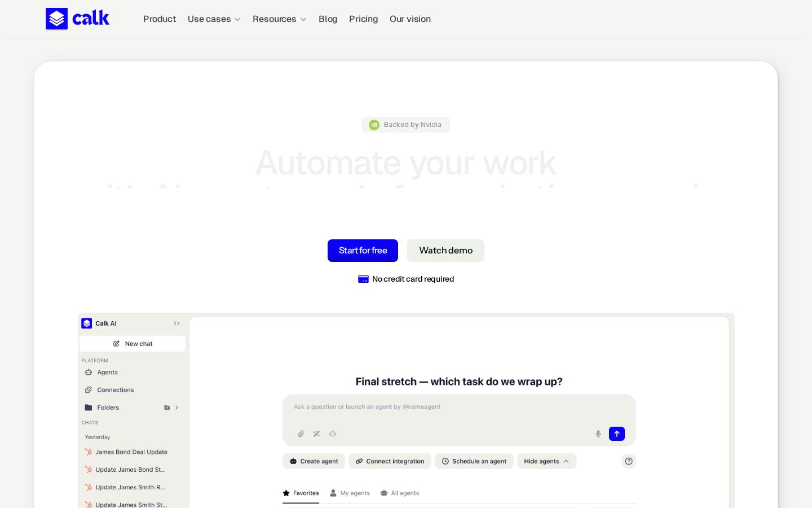812x508 pixels.
Task: Collapse agents with Hide agents
Action: pos(546,461)
